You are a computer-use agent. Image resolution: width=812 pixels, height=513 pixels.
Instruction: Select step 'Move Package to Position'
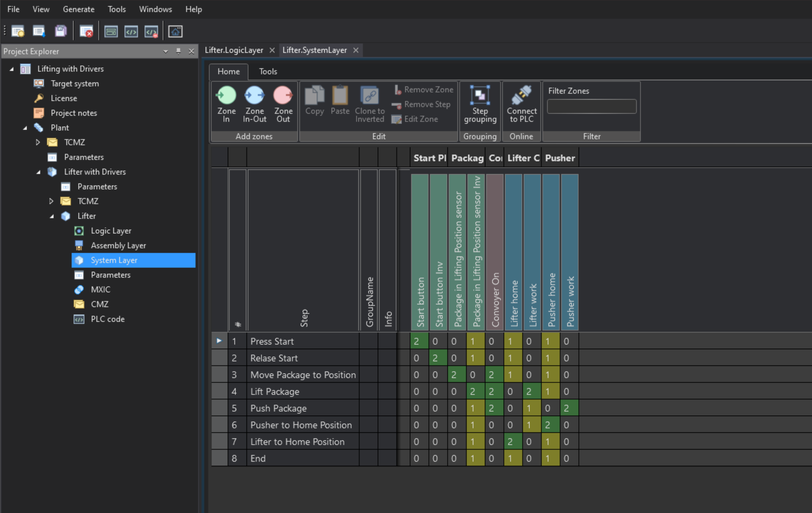303,375
